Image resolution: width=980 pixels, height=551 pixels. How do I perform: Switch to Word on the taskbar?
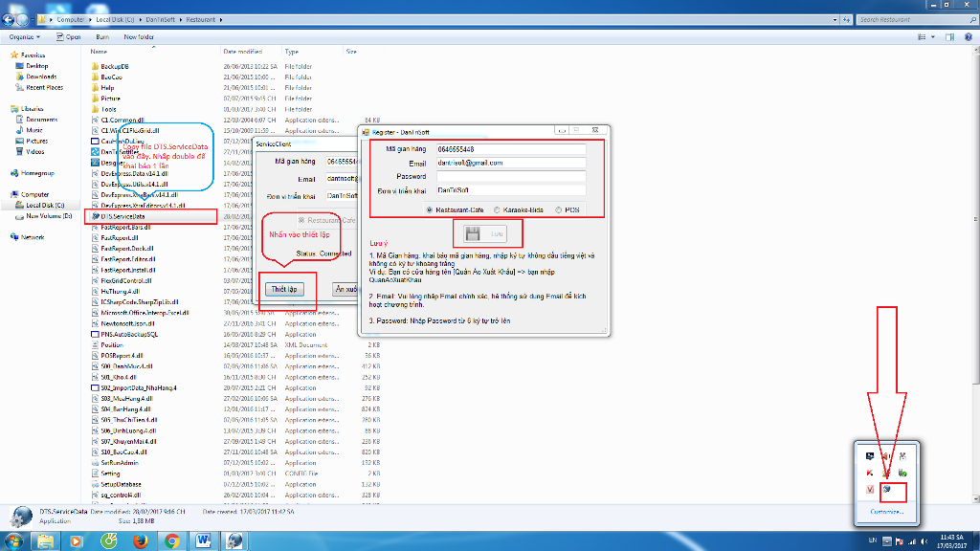click(203, 541)
